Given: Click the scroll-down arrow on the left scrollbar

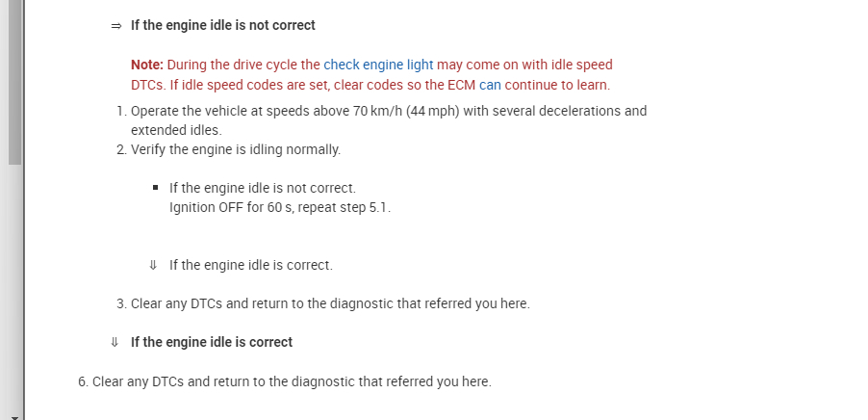Looking at the screenshot, I should tap(13, 415).
